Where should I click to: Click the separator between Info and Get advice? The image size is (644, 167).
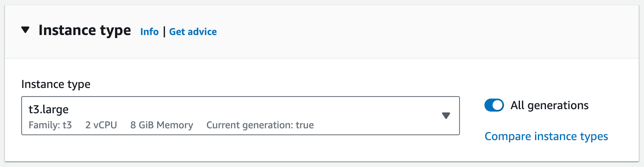pos(164,32)
